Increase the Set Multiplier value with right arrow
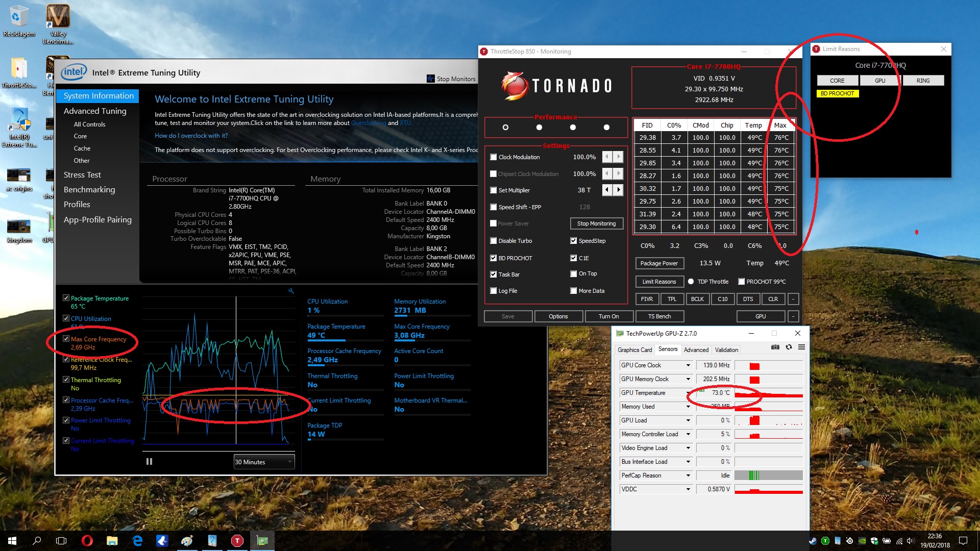 (618, 190)
